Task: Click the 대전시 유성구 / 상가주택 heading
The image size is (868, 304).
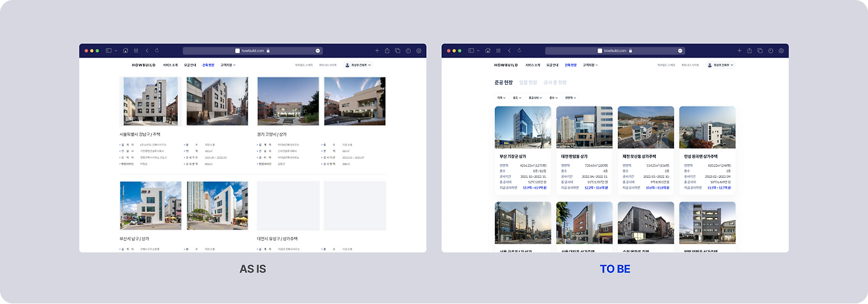Action: [278, 238]
